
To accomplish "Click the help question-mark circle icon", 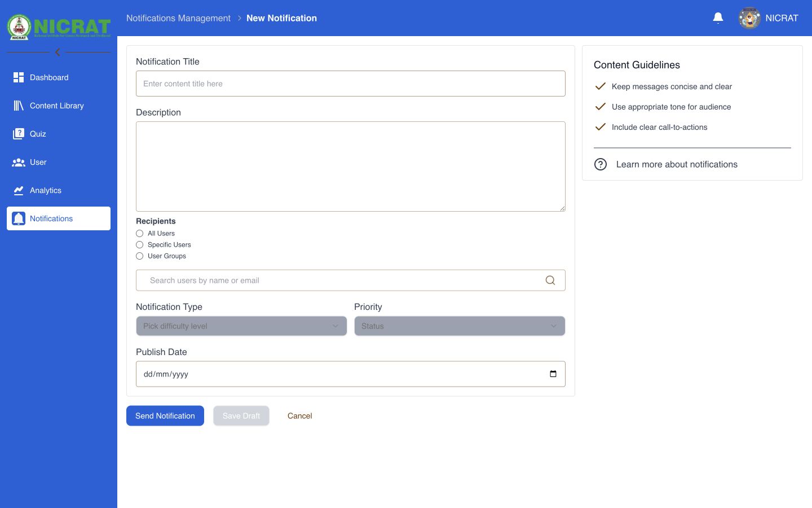I will pyautogui.click(x=601, y=164).
